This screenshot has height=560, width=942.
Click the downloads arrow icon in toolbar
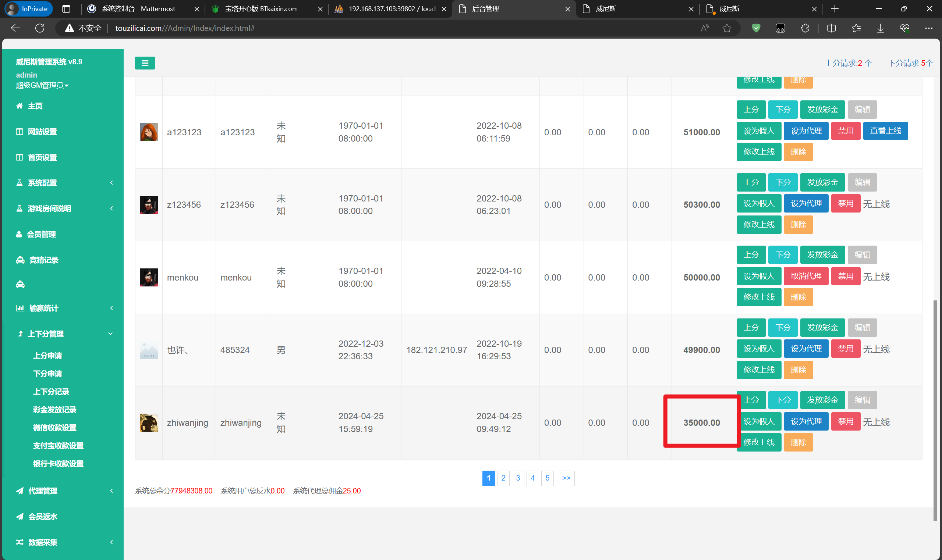pos(880,28)
